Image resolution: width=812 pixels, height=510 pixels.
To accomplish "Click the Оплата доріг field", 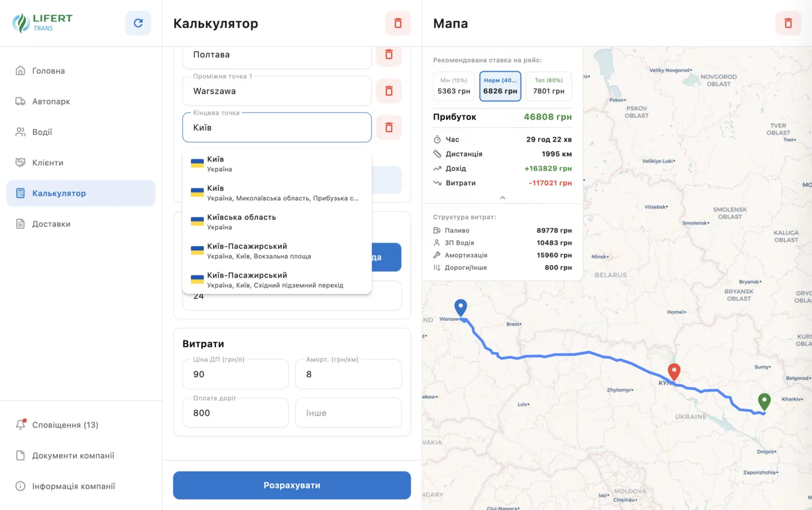I will (235, 413).
